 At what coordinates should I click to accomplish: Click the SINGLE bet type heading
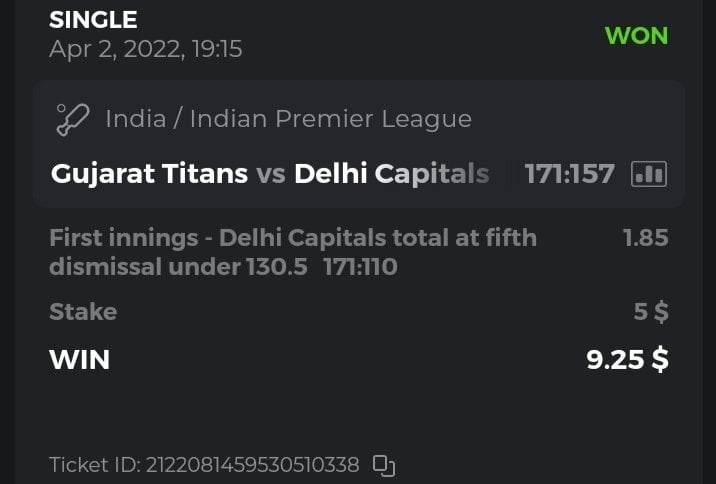[x=93, y=19]
